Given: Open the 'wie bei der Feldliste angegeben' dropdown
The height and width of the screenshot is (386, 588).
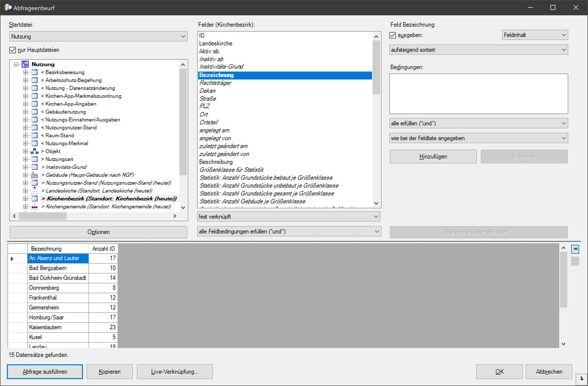Looking at the screenshot, I should pyautogui.click(x=479, y=138).
